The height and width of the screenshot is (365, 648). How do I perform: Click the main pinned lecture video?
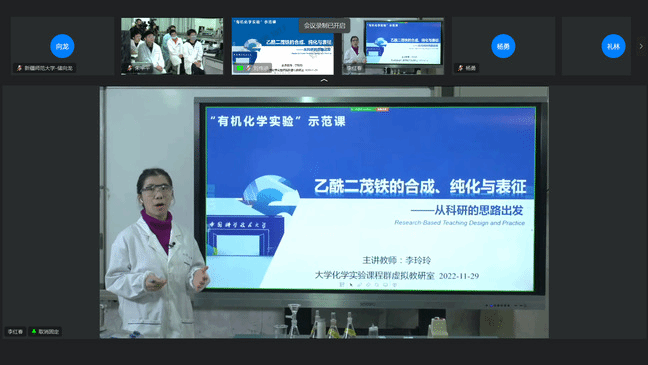coord(324,212)
